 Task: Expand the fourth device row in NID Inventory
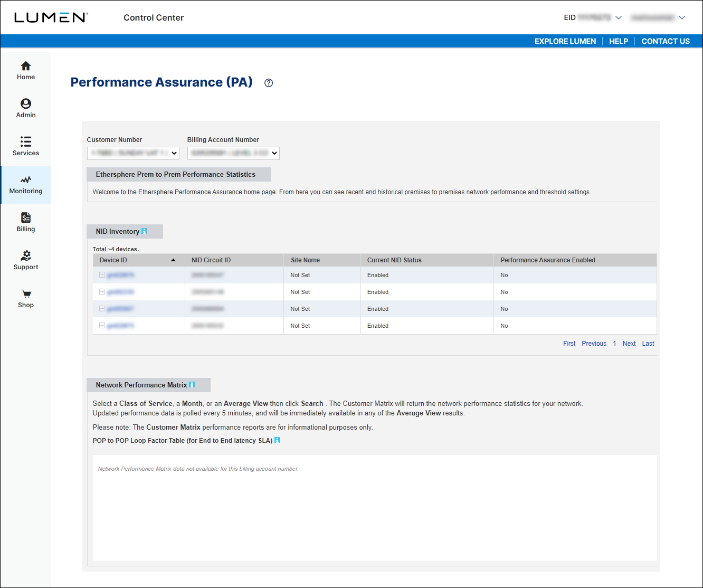102,326
